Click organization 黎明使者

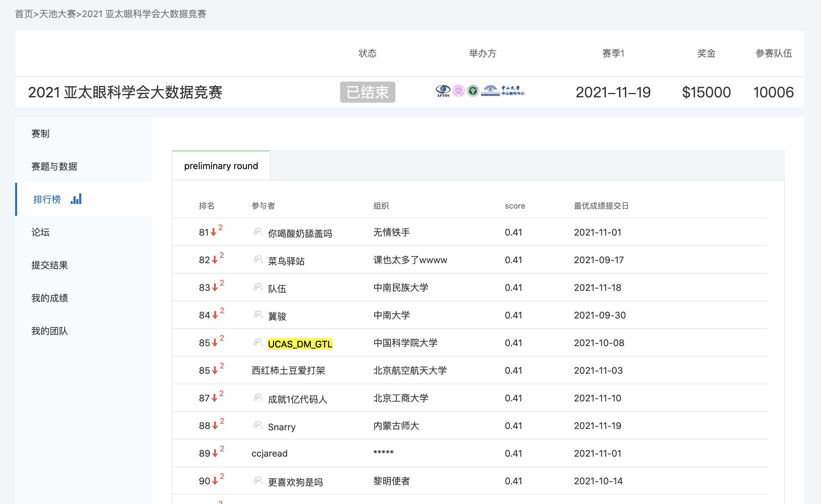391,481
